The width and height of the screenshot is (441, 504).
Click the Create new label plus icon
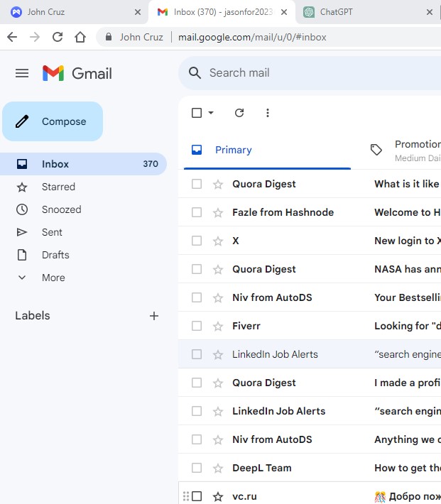(154, 316)
